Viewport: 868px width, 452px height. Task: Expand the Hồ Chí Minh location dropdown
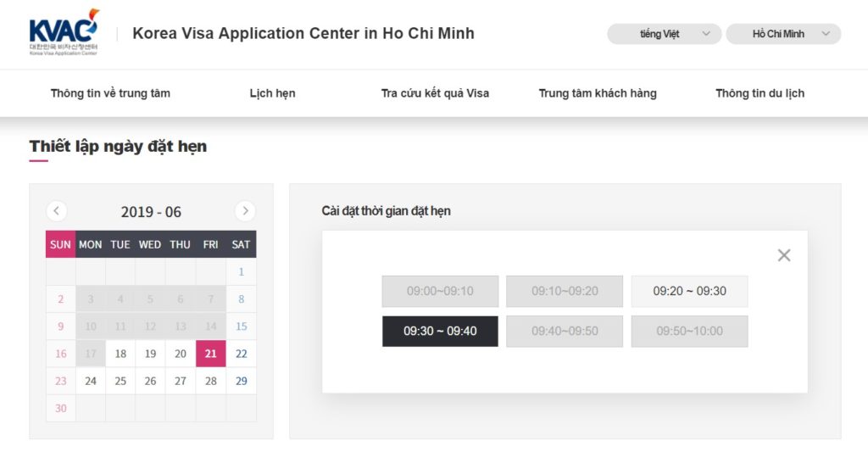click(x=783, y=34)
